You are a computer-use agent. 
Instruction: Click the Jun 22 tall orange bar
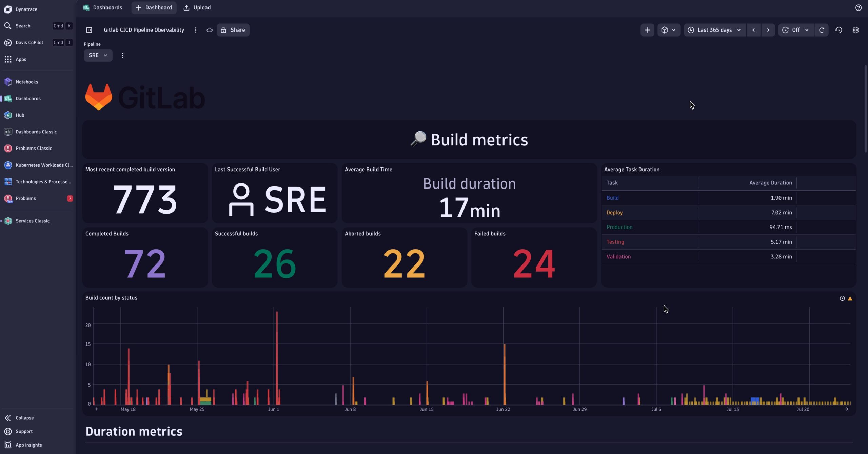(x=505, y=373)
